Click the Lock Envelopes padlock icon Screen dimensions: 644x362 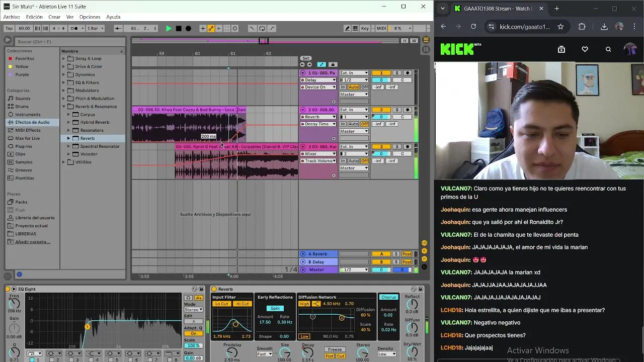[332, 64]
